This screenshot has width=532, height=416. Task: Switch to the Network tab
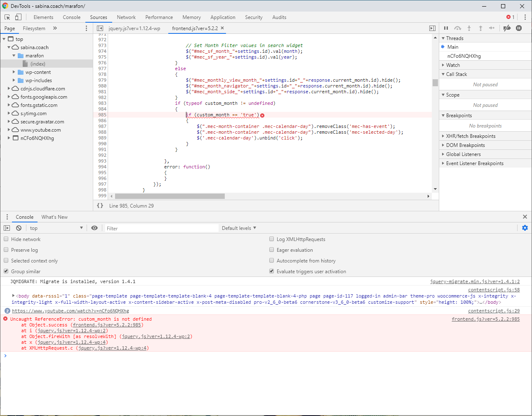click(126, 17)
